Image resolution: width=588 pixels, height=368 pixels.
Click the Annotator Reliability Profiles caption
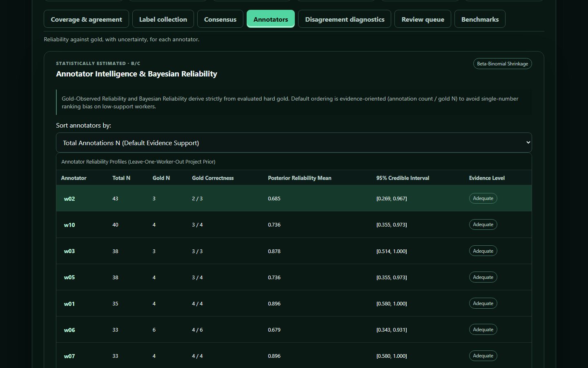(x=138, y=162)
